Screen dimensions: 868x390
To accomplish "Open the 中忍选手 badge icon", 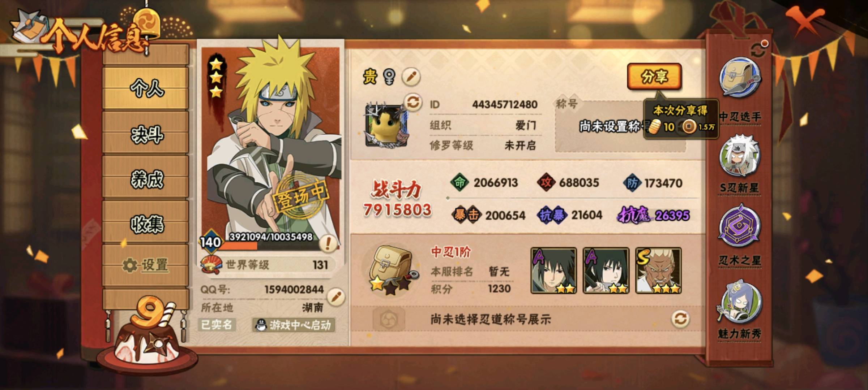I will 740,77.
